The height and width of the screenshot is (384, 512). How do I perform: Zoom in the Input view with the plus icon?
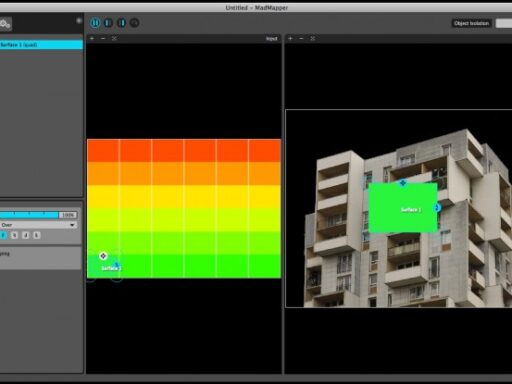pyautogui.click(x=92, y=38)
